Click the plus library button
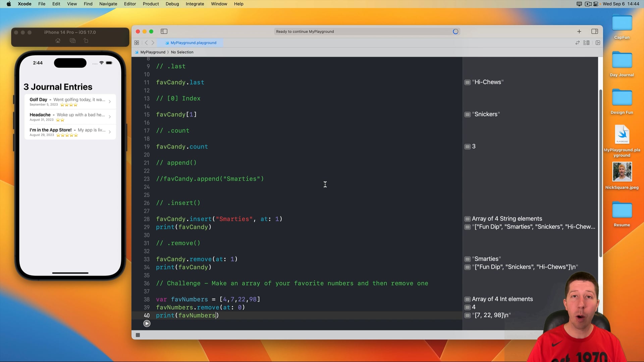The image size is (644, 362). click(579, 32)
